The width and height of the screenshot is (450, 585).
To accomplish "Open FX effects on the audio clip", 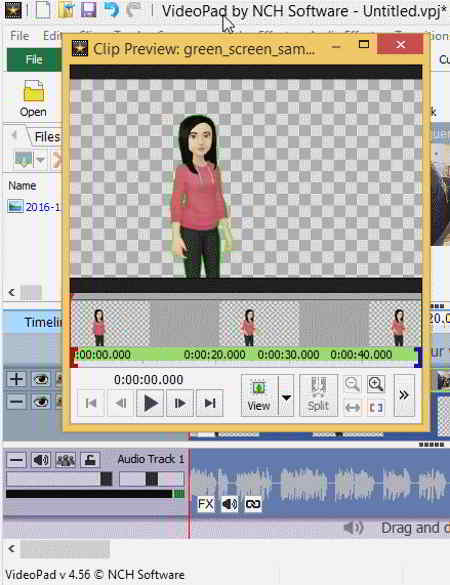I will click(206, 504).
